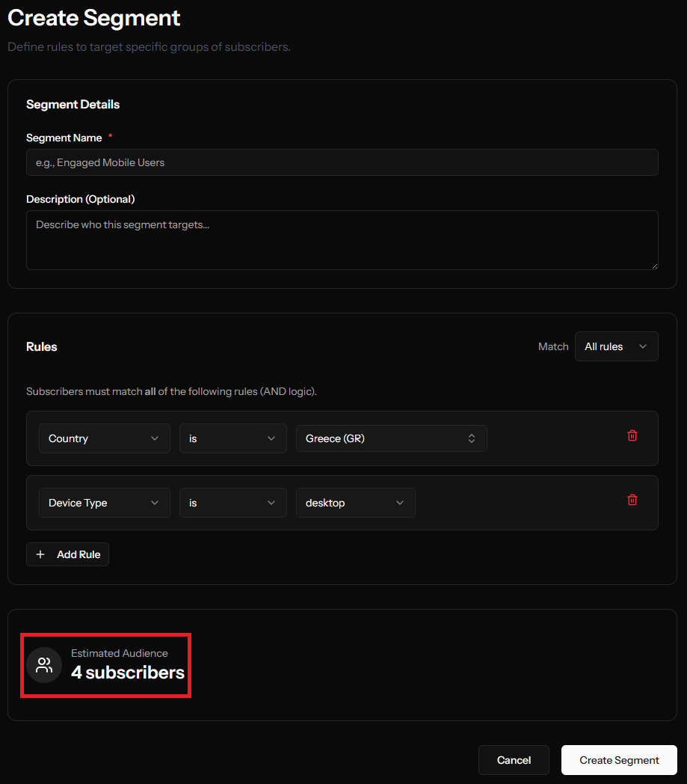Open the 'is' operator dropdown for Country rule

point(232,438)
